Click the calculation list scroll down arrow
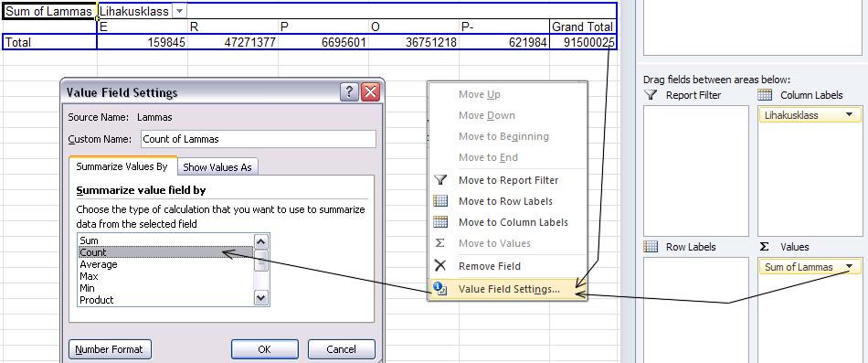 coord(261,298)
